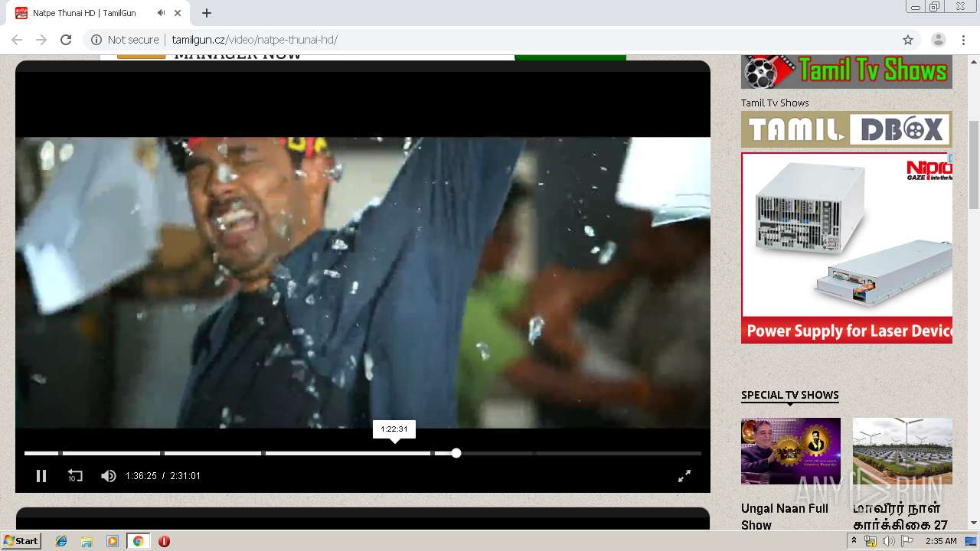Show hidden system tray icons

pyautogui.click(x=854, y=540)
